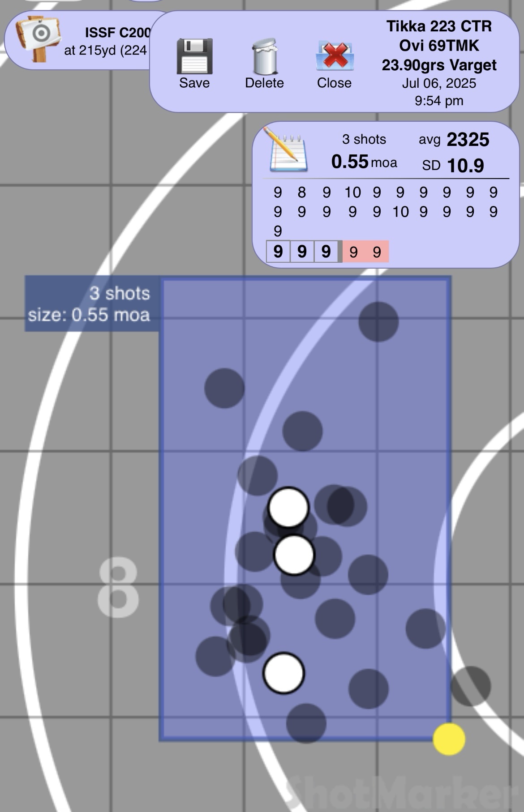Select the topmost dark shot in group
The width and height of the screenshot is (524, 812).
tap(378, 321)
